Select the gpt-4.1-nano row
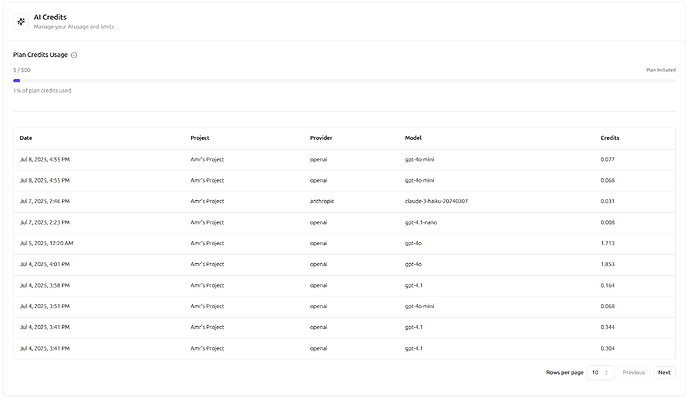 pos(420,222)
